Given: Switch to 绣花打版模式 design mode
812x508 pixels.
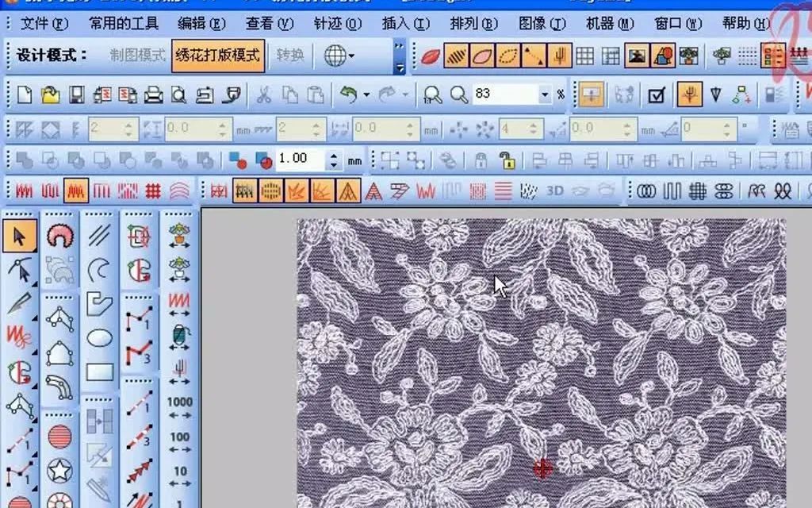Looking at the screenshot, I should [218, 56].
